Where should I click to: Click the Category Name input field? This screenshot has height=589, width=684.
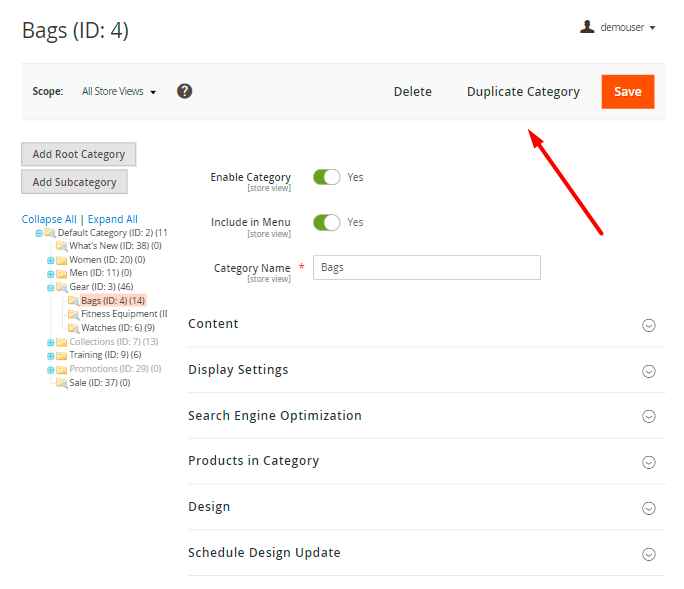click(426, 268)
